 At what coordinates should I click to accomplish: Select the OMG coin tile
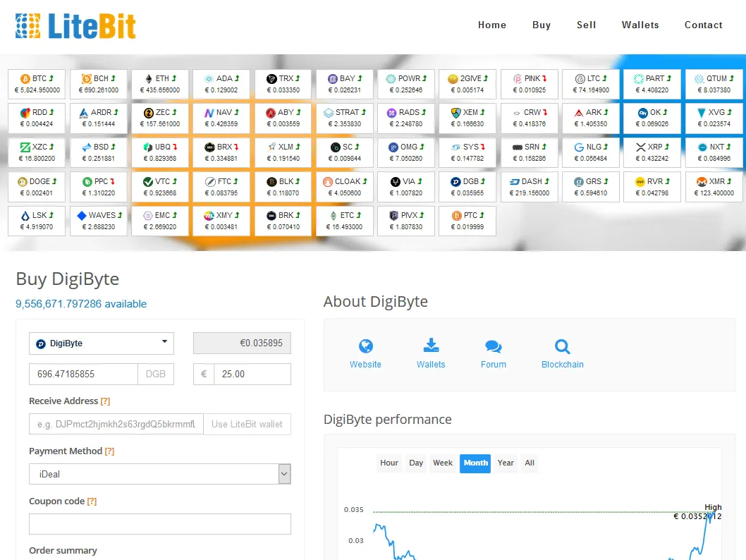(406, 152)
